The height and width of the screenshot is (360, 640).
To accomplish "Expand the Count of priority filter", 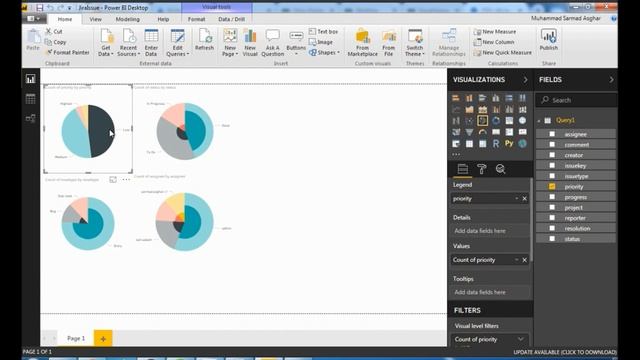I will (x=520, y=339).
